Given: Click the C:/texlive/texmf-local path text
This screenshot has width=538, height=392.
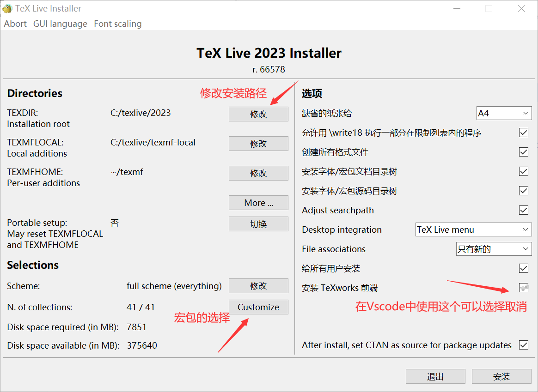Looking at the screenshot, I should 153,143.
